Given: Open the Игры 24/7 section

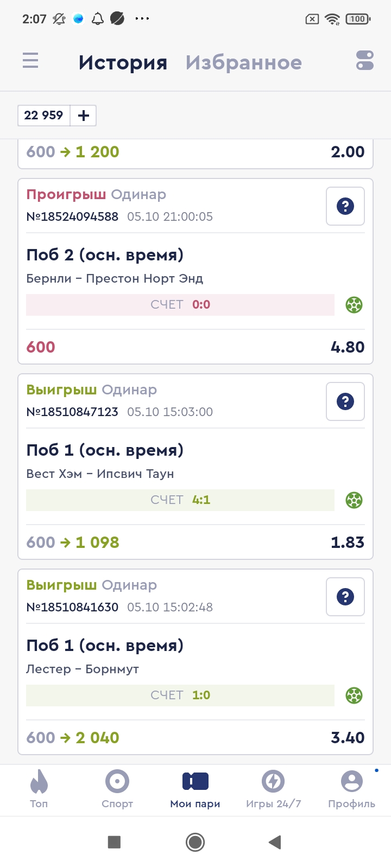Looking at the screenshot, I should click(273, 789).
